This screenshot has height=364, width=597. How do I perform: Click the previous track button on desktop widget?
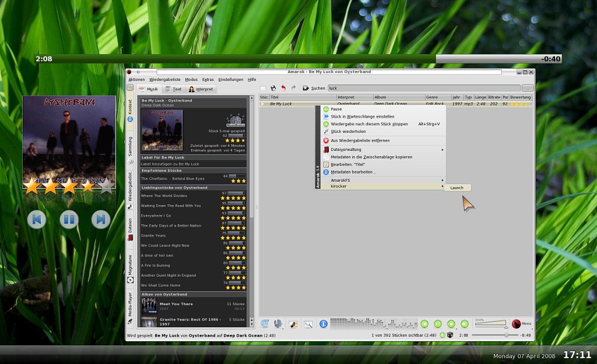tap(37, 219)
